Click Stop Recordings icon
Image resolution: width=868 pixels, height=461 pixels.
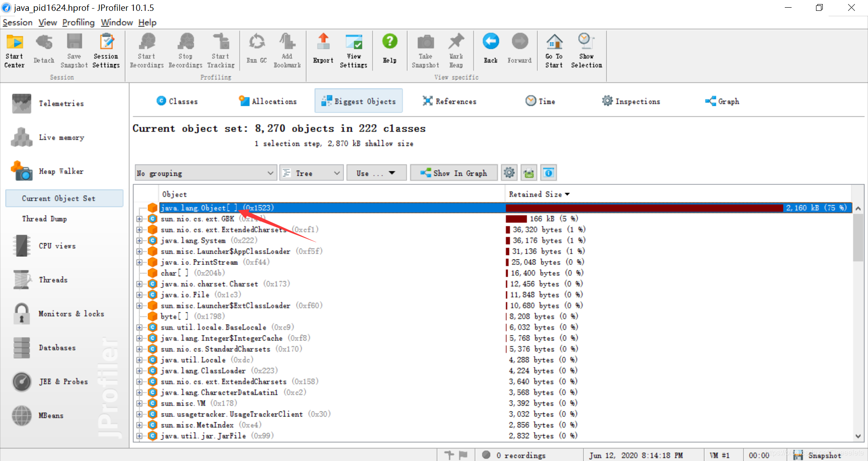[x=185, y=51]
